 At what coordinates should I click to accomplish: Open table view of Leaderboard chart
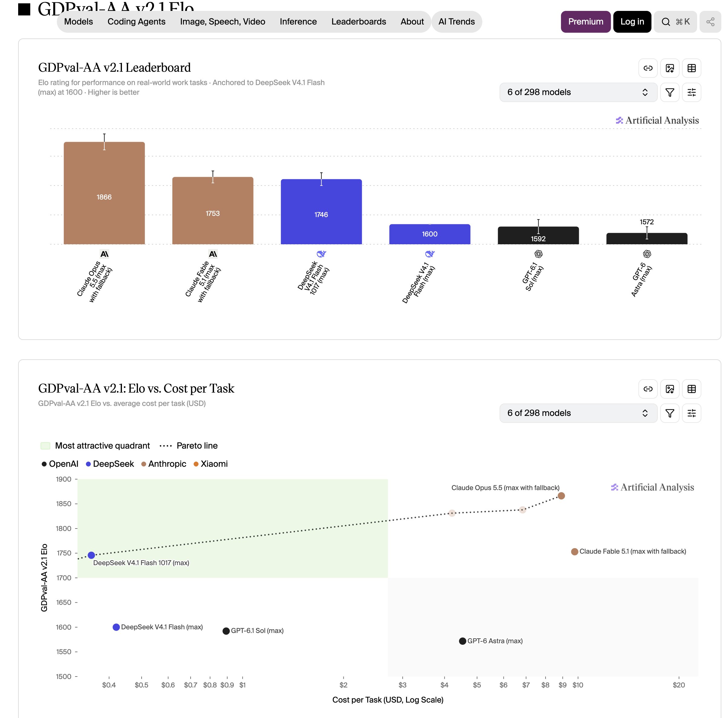click(691, 68)
